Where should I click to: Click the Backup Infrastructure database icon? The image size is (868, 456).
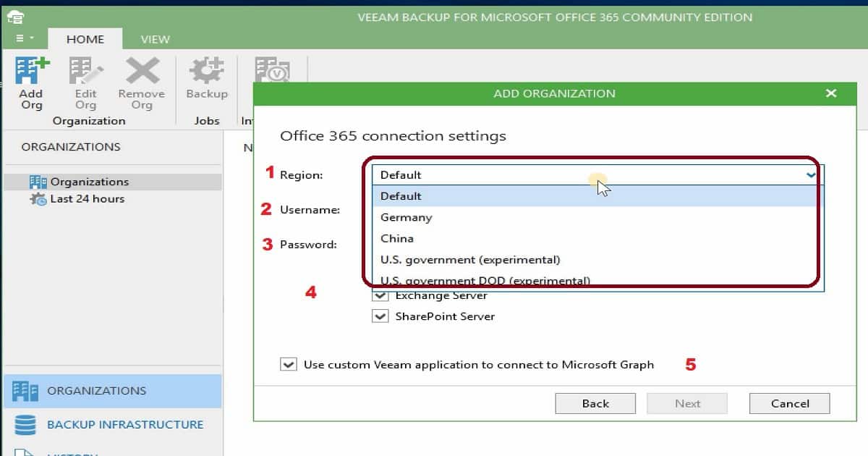[x=25, y=425]
